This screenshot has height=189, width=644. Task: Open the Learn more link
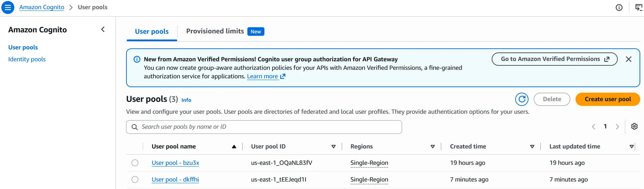coord(262,76)
